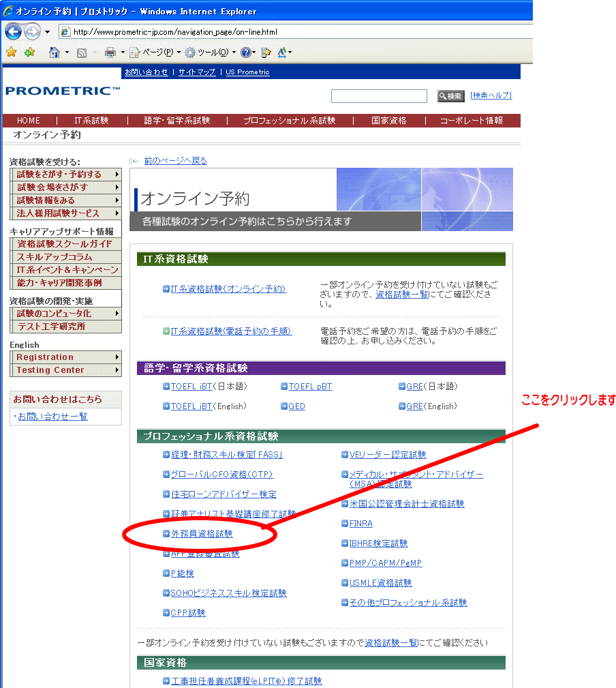Select the プロフェッショナル系試験 navigation tab
This screenshot has width=616, height=688.
point(290,121)
